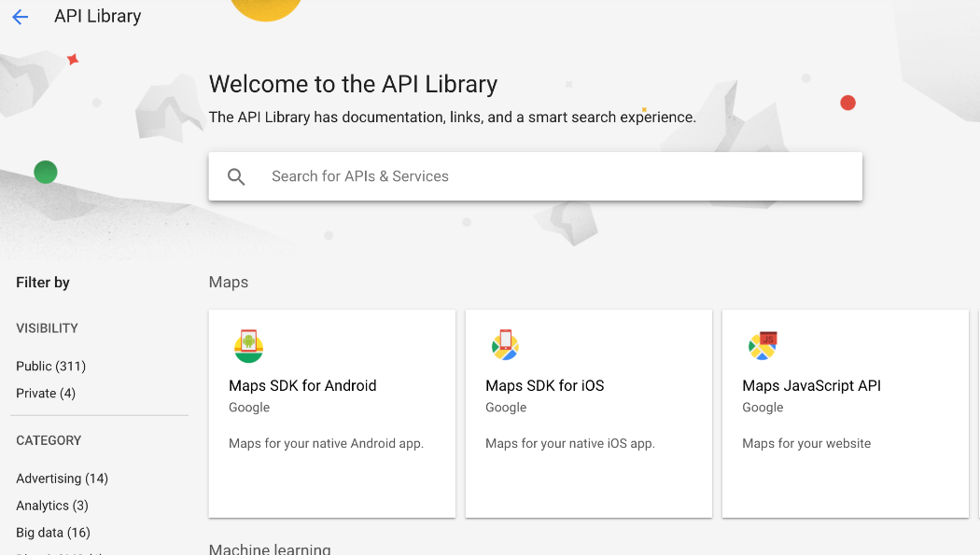Open the Maps SDK for Android card
The height and width of the screenshot is (555, 980).
(x=331, y=413)
